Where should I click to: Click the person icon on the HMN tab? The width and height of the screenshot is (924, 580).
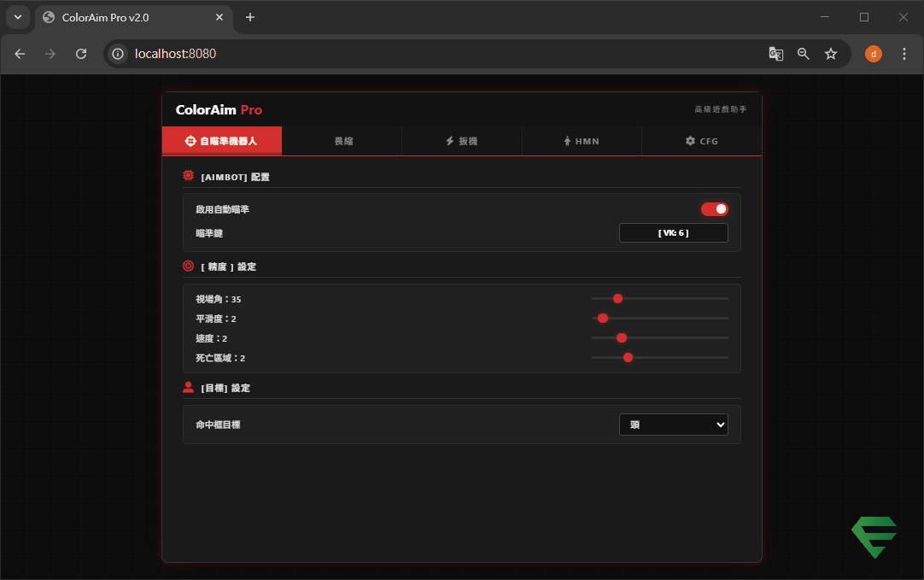click(567, 141)
